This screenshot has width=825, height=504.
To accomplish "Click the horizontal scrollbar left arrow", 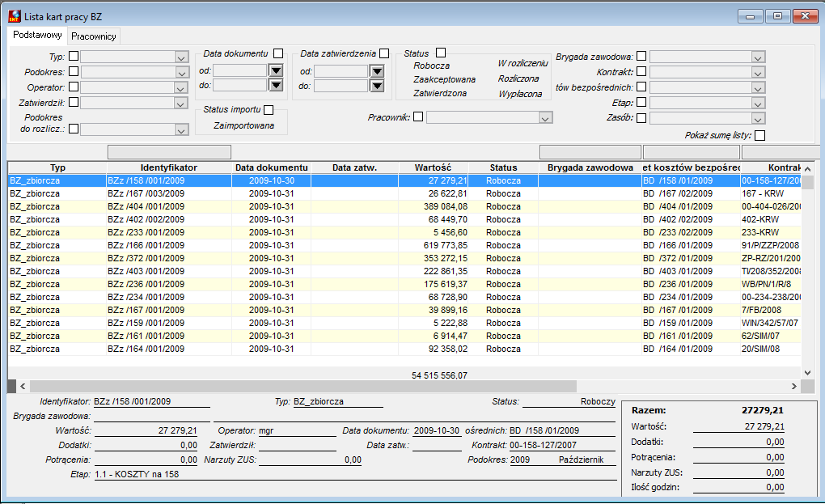I will coord(23,386).
